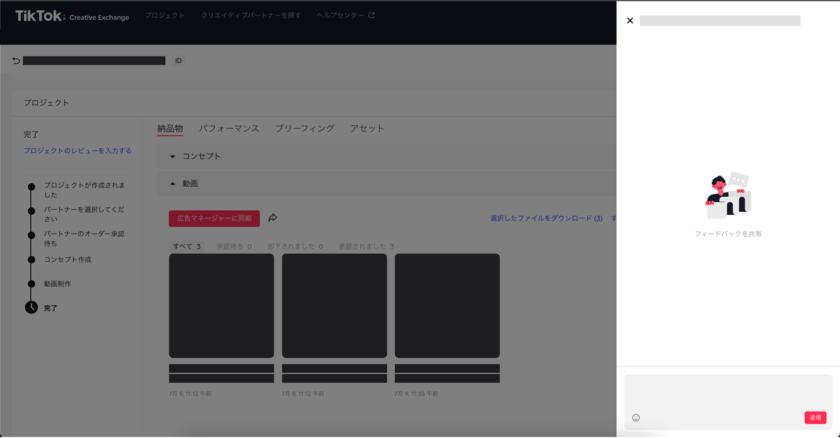This screenshot has height=438, width=840.
Task: Close the feedback side panel
Action: click(630, 20)
